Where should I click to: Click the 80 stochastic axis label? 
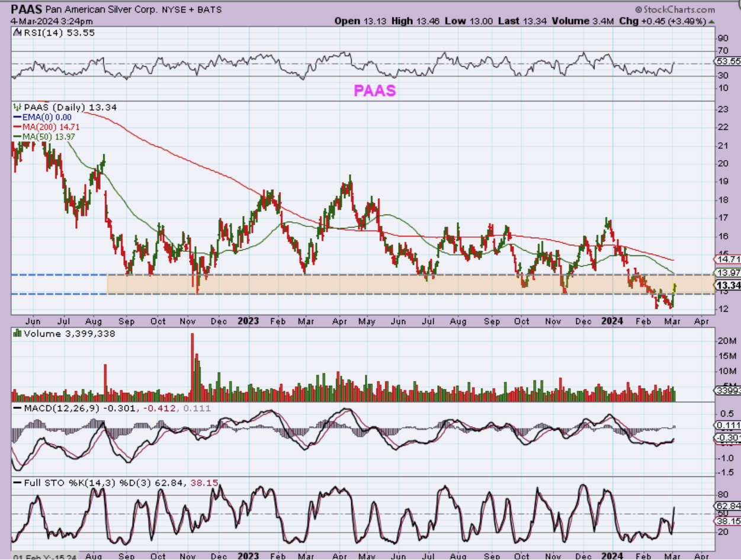click(722, 494)
